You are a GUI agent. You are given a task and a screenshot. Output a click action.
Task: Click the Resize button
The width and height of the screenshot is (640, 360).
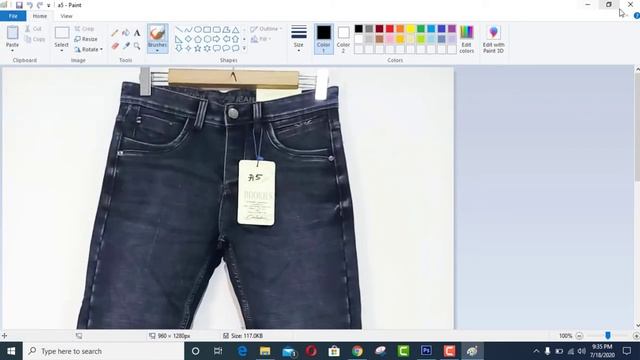(86, 39)
